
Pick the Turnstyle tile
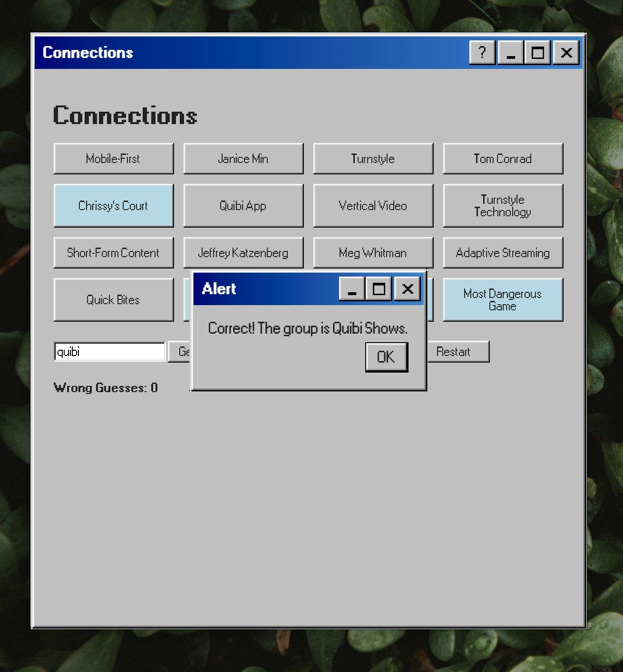pos(373,159)
